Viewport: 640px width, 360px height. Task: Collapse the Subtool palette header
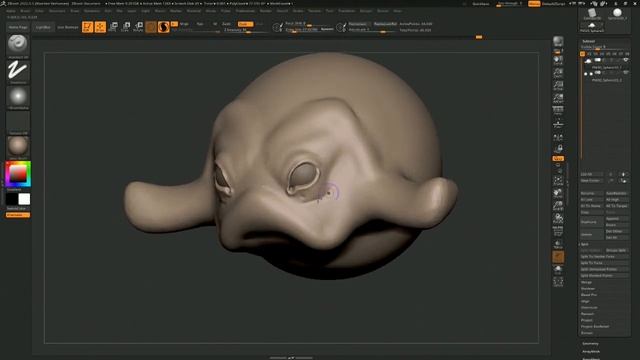(589, 41)
